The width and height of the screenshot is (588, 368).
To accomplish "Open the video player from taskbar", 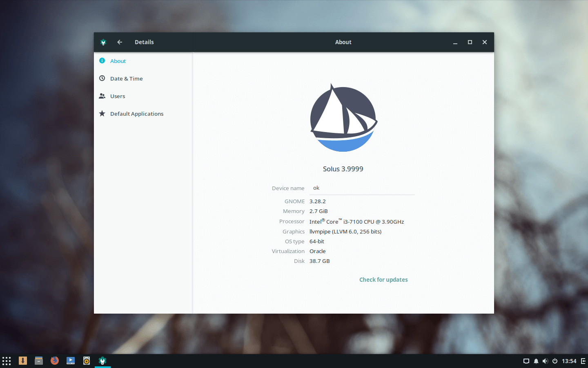I will point(71,361).
